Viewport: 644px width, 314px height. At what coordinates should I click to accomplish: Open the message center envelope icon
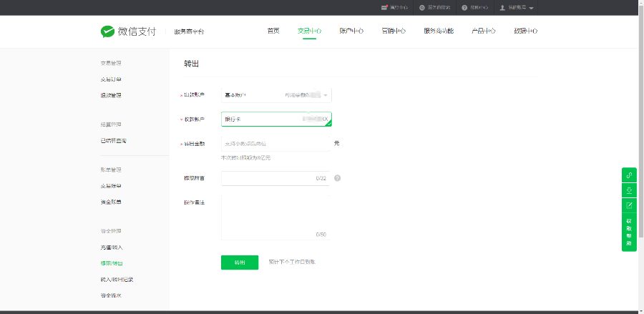tap(385, 7)
